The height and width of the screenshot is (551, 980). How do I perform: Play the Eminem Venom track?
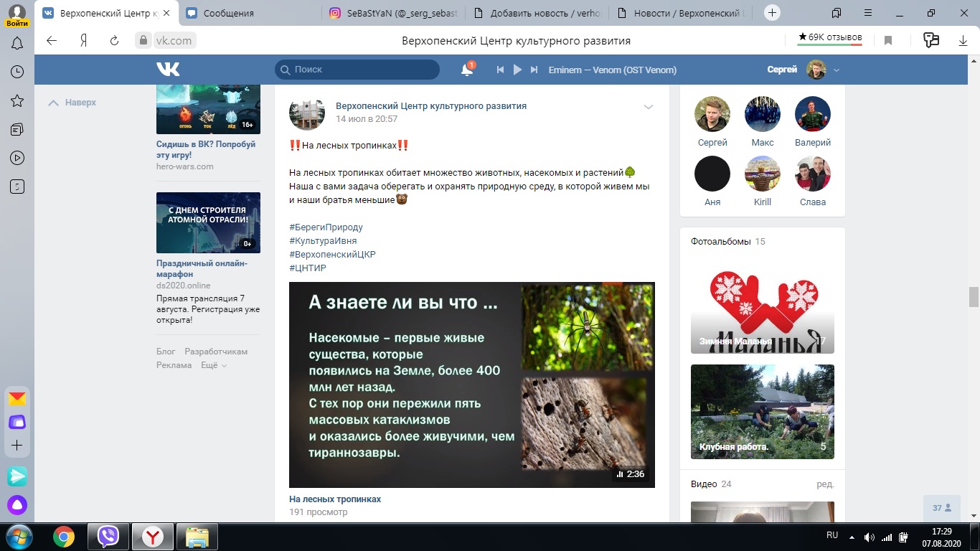pos(517,70)
